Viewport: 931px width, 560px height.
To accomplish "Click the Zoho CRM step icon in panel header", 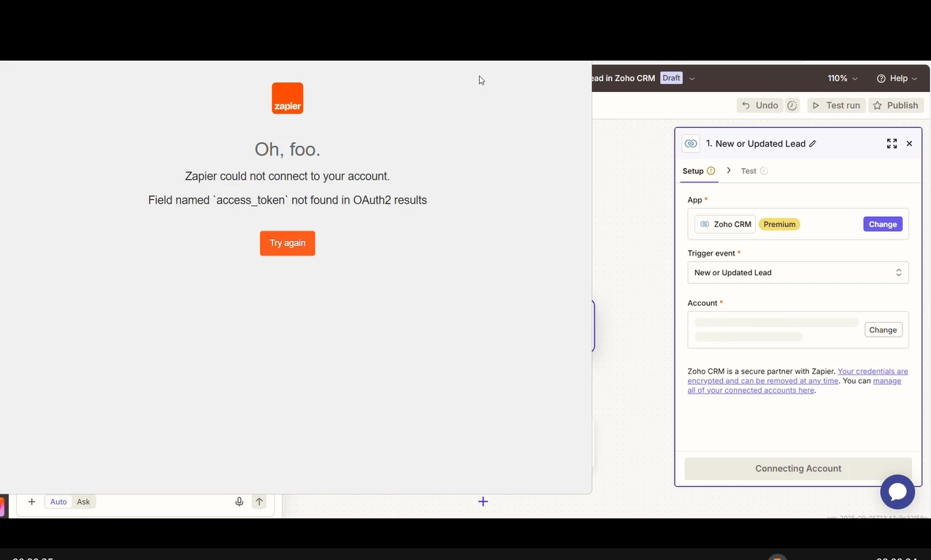I will click(691, 144).
